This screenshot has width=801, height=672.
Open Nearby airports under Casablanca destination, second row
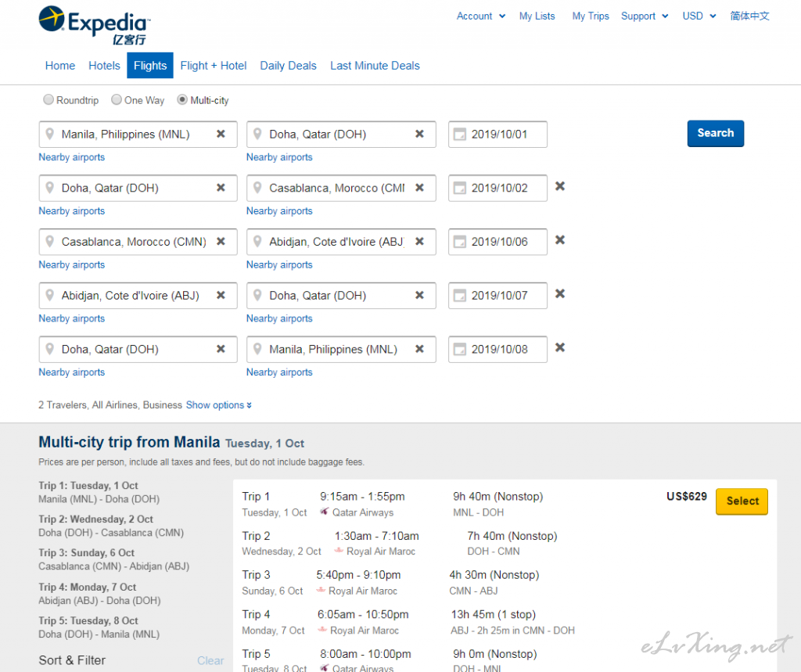279,211
